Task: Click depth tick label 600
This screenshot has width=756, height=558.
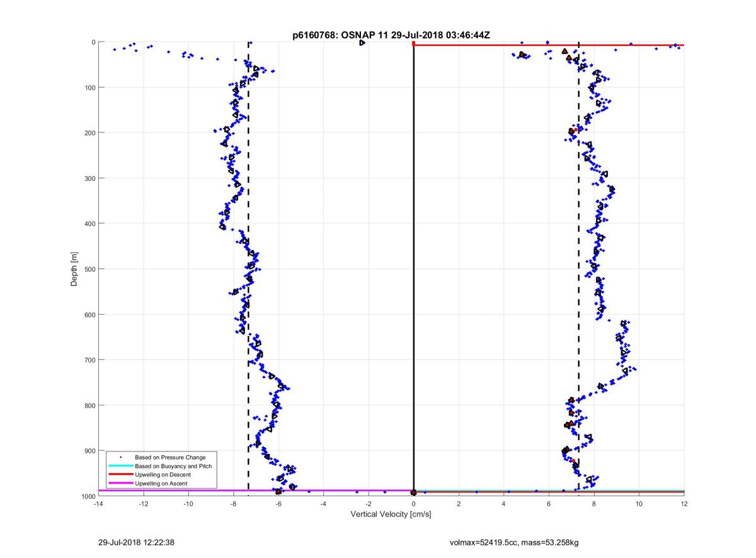Action: (x=89, y=314)
